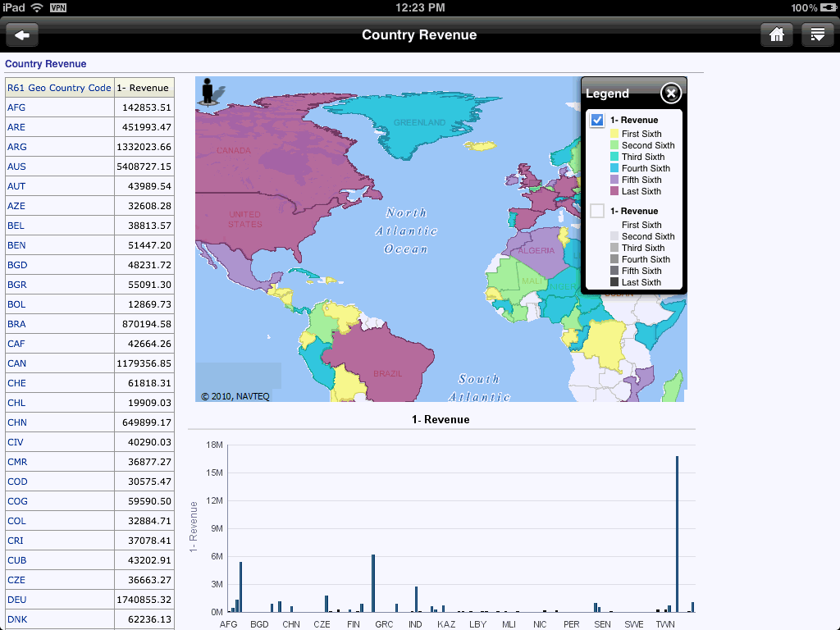Return home using the house icon
840x630 pixels.
point(776,34)
